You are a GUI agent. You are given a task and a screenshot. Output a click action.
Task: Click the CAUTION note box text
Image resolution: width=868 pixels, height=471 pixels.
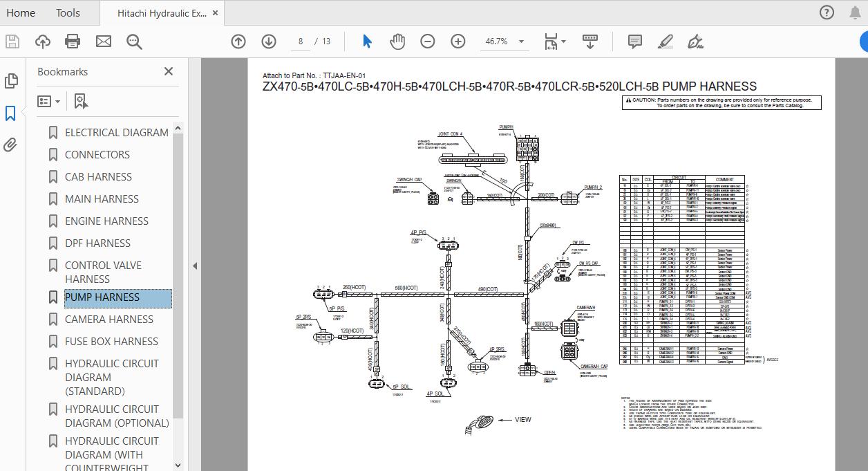(x=721, y=103)
